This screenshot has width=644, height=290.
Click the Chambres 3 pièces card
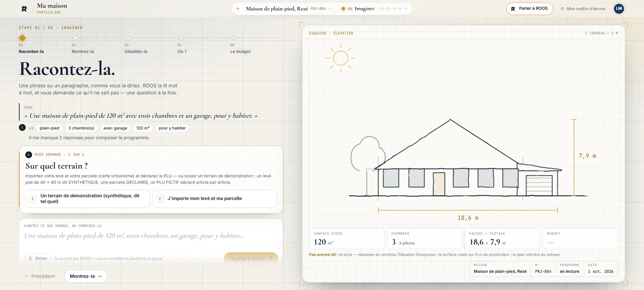point(425,239)
